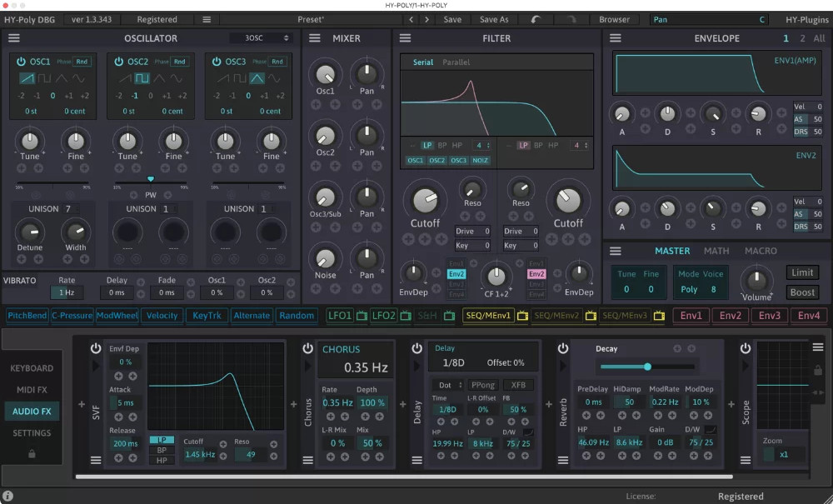Open the Filter panel hamburger menu
The height and width of the screenshot is (504, 833).
[404, 37]
